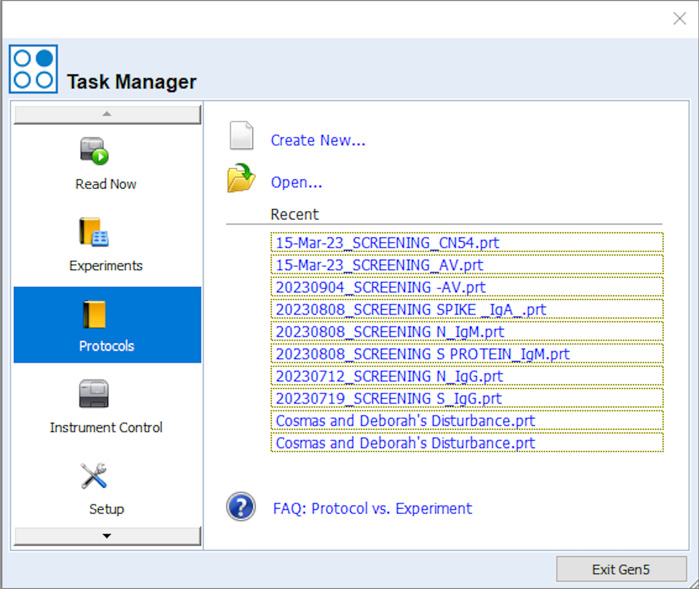The width and height of the screenshot is (699, 589).
Task: Click the blank page Create New icon
Action: [241, 135]
